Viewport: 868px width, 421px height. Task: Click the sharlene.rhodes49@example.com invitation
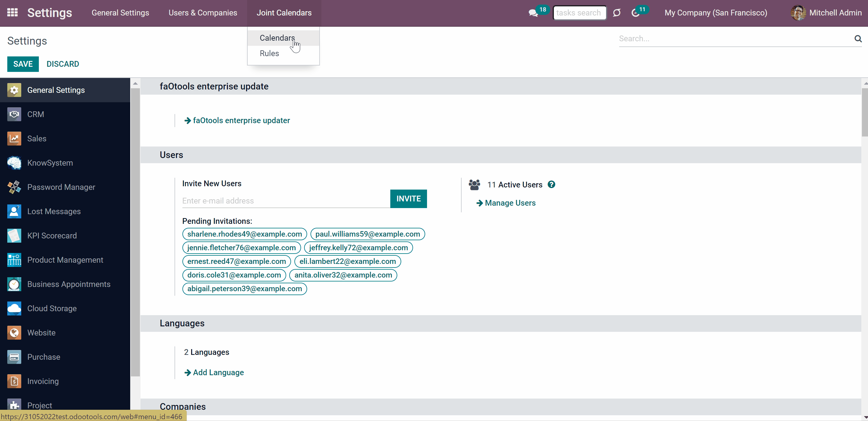click(245, 234)
